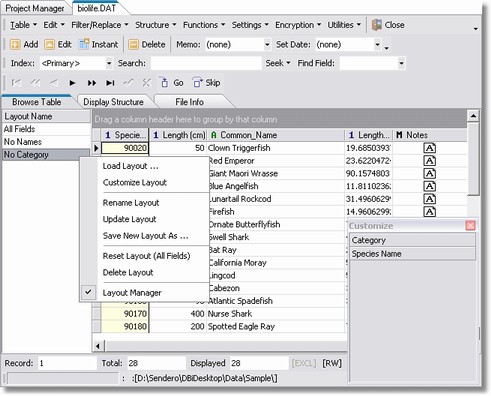
Task: Open the Table menu
Action: [x=23, y=25]
